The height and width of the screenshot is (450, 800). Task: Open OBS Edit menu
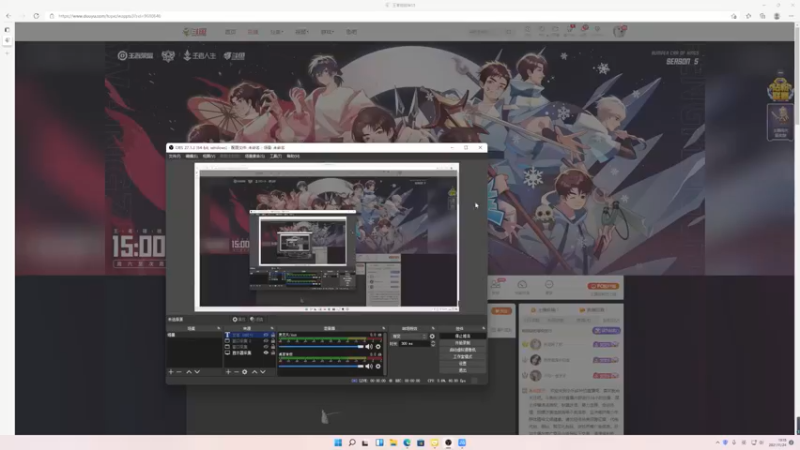pyautogui.click(x=192, y=156)
